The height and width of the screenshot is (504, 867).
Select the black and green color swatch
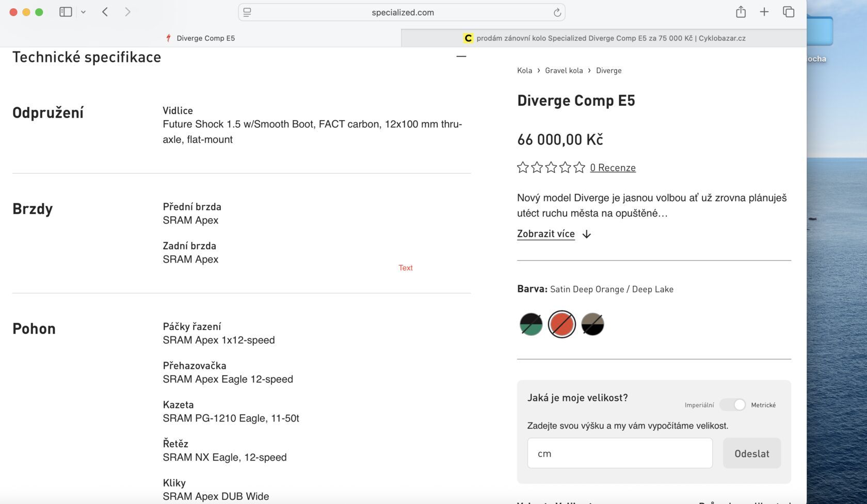click(x=531, y=324)
